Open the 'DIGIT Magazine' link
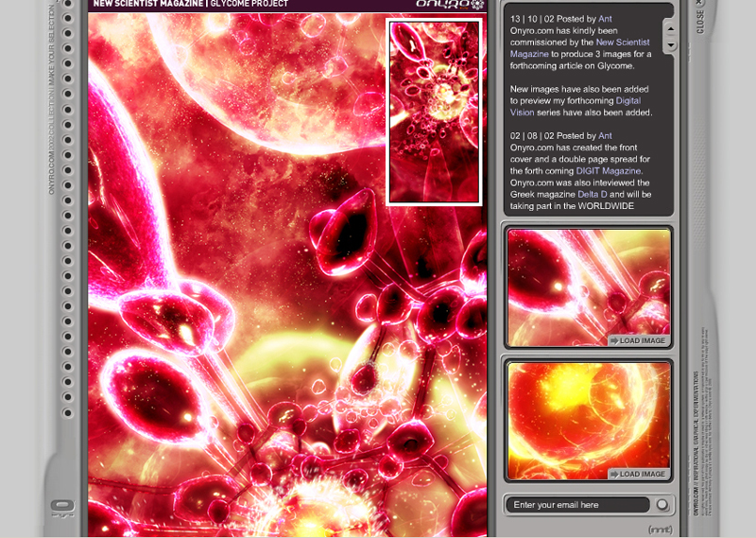 click(609, 171)
